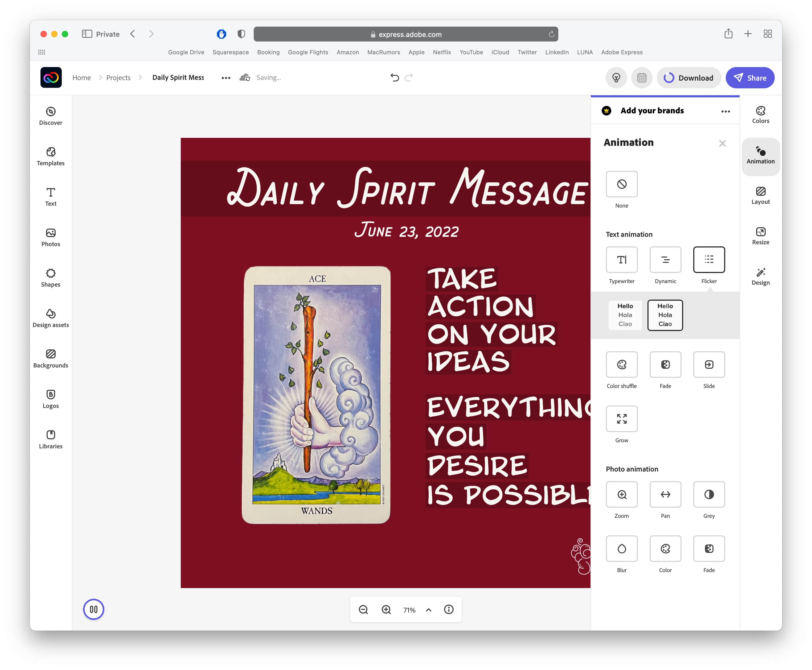This screenshot has height=670, width=812.
Task: Pause the animation preview
Action: pos(93,609)
